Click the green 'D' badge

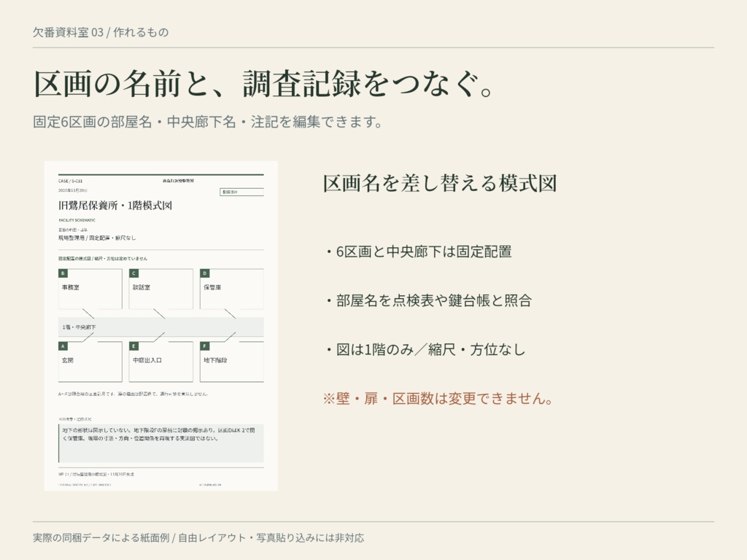pyautogui.click(x=205, y=273)
